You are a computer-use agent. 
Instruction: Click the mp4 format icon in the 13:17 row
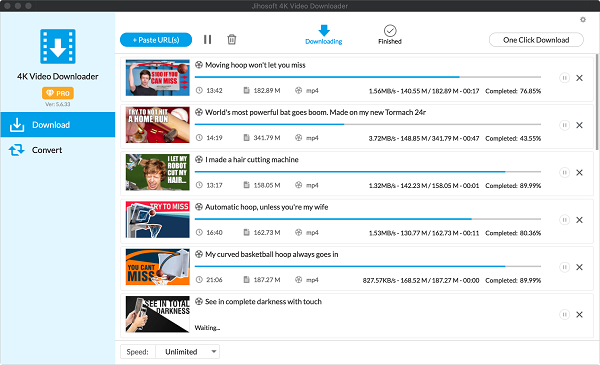click(x=298, y=185)
